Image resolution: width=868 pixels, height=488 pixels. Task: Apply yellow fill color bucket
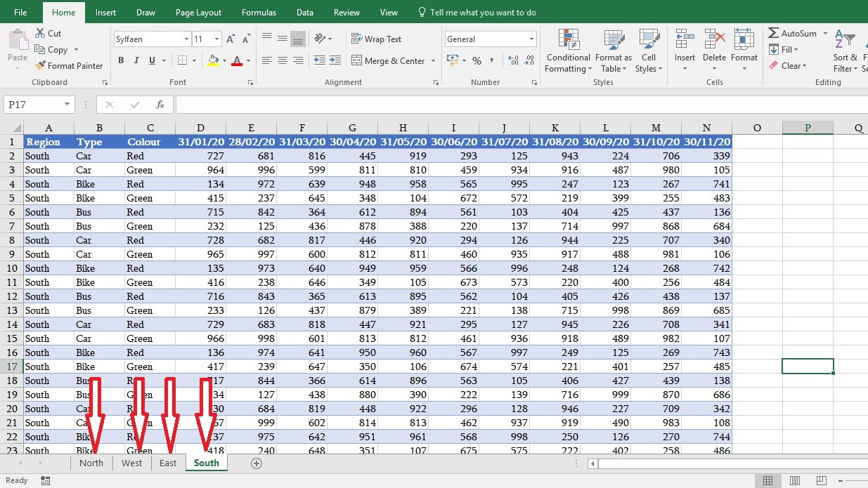tap(213, 61)
